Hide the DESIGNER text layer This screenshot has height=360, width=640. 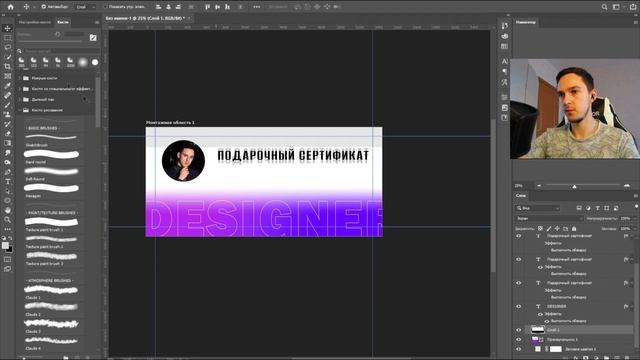tap(519, 306)
